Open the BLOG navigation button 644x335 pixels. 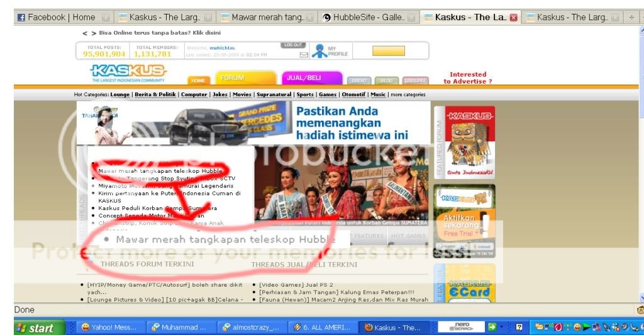click(387, 80)
